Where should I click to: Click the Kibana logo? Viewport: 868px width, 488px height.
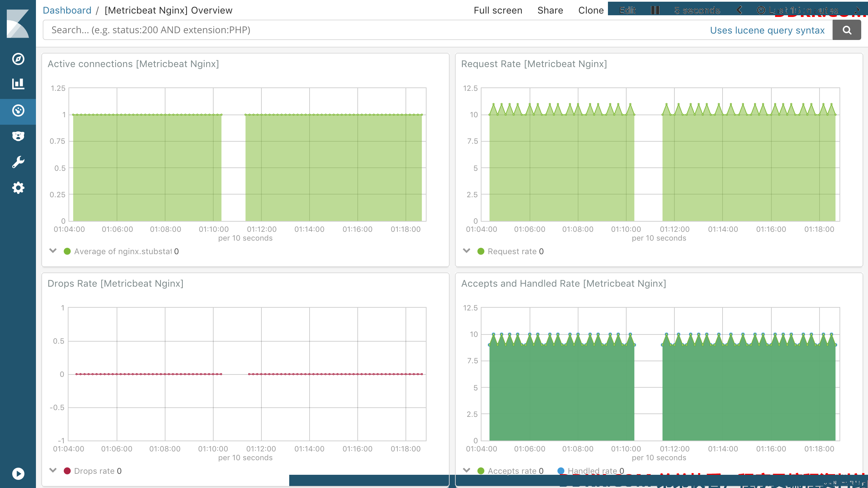coord(18,23)
